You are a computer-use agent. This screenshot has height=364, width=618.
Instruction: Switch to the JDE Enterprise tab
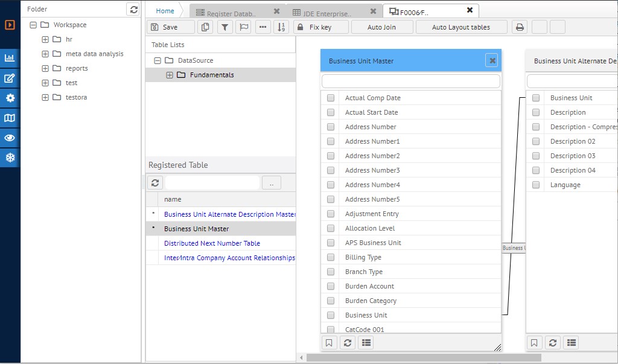coord(325,11)
